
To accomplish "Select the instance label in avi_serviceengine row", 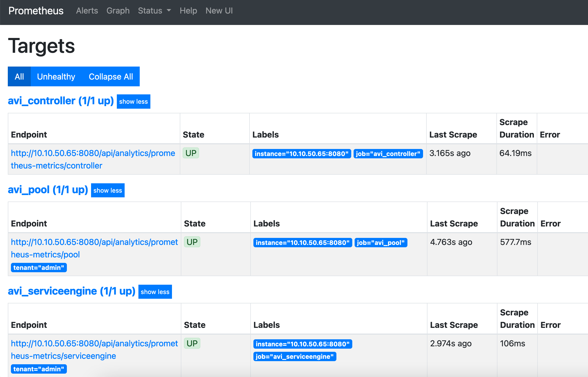I will (303, 344).
